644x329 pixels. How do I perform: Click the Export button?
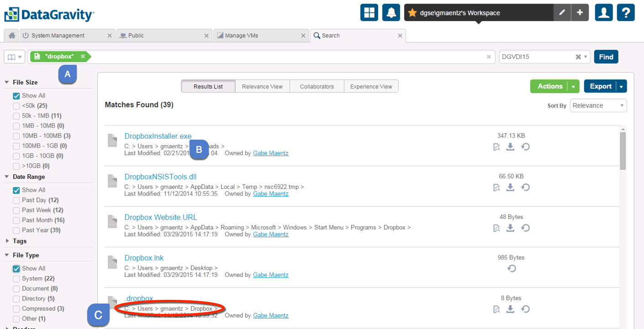600,86
